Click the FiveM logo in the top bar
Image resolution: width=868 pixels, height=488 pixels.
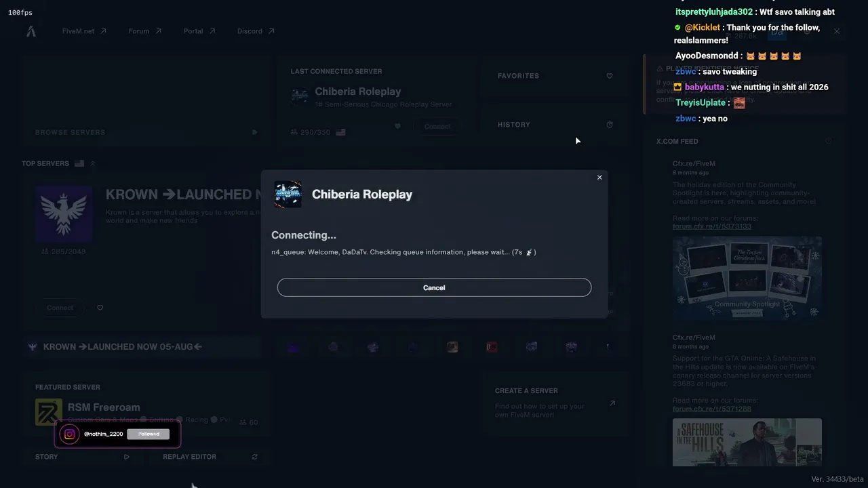(x=31, y=31)
